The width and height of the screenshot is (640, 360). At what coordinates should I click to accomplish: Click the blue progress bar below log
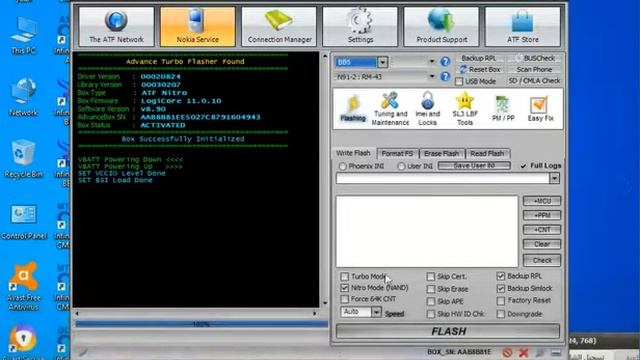point(201,324)
